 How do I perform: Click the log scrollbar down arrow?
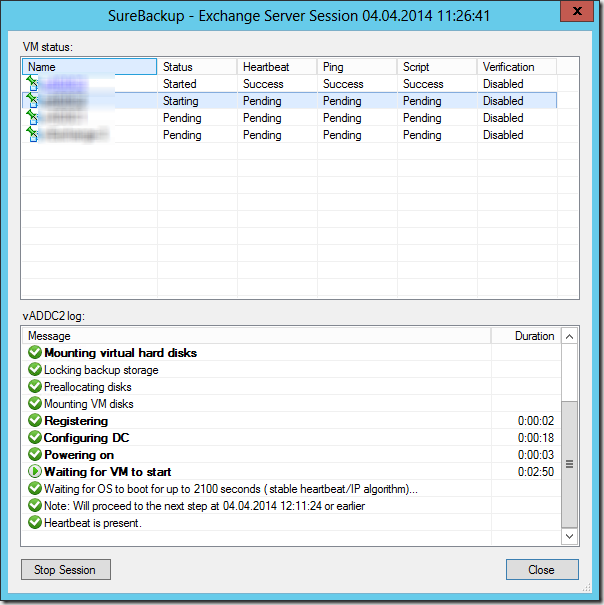(x=569, y=536)
